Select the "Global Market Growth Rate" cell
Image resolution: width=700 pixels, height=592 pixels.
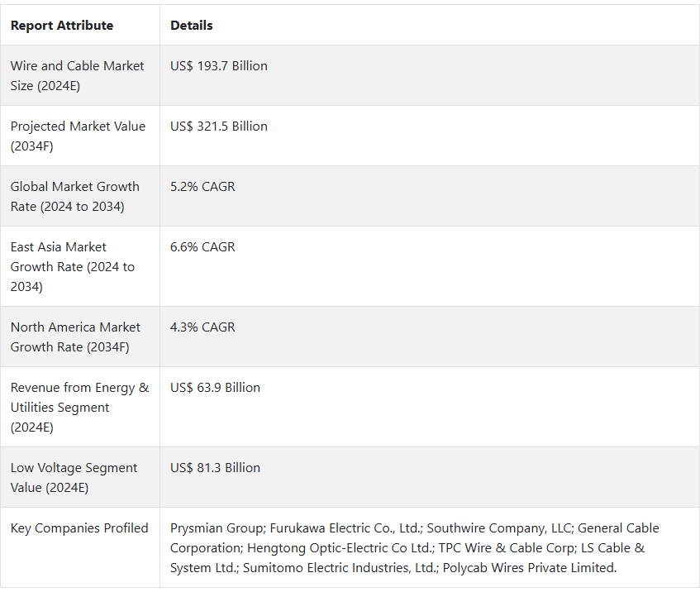click(74, 196)
